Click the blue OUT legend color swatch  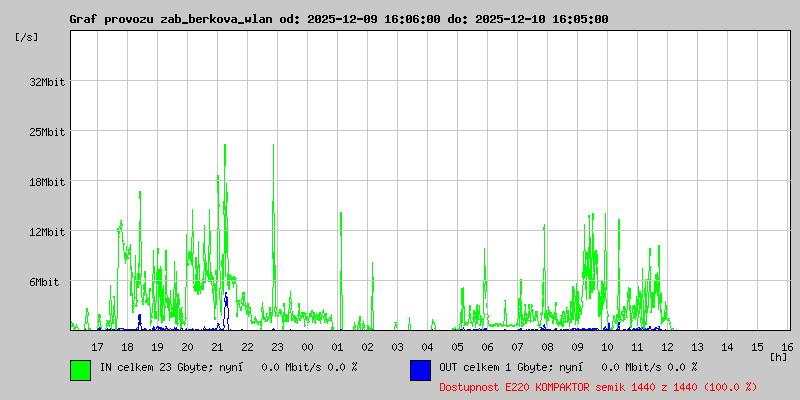click(420, 370)
